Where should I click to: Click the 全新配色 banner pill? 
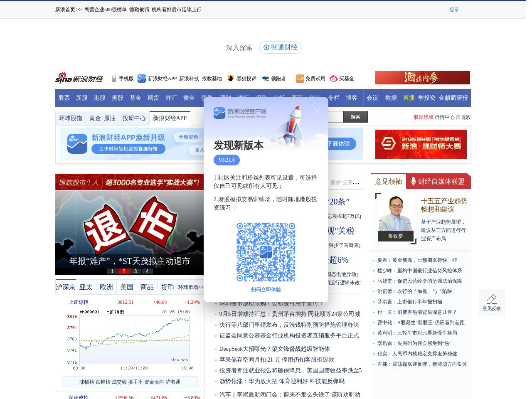(x=188, y=137)
